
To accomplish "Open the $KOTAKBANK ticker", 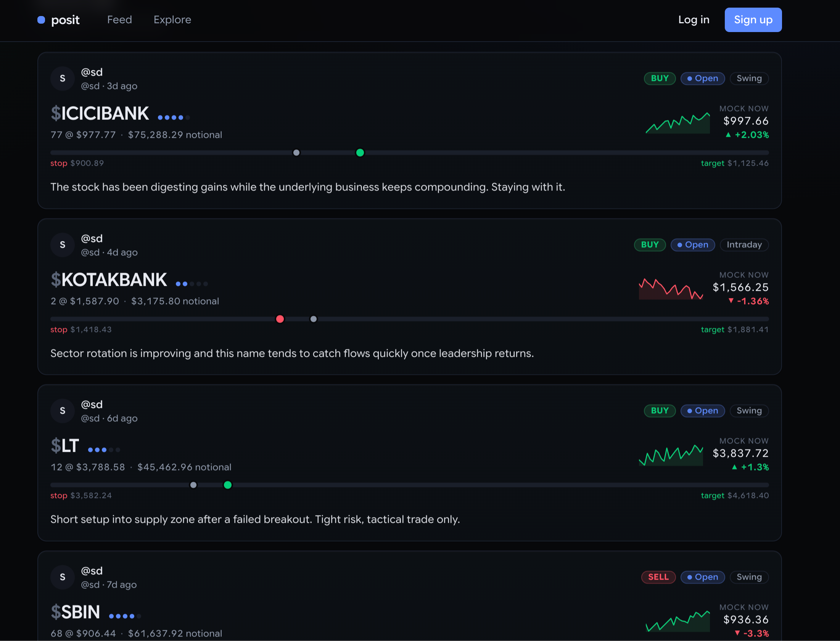I will [x=109, y=280].
